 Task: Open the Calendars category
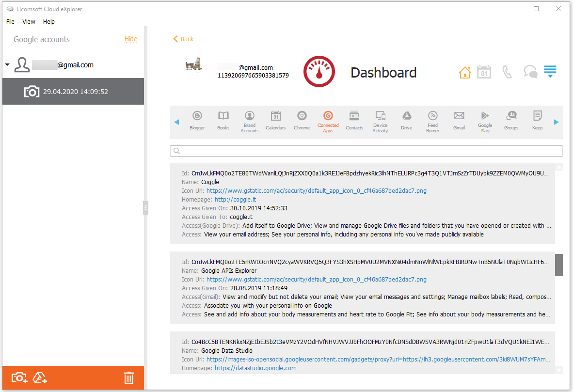275,121
